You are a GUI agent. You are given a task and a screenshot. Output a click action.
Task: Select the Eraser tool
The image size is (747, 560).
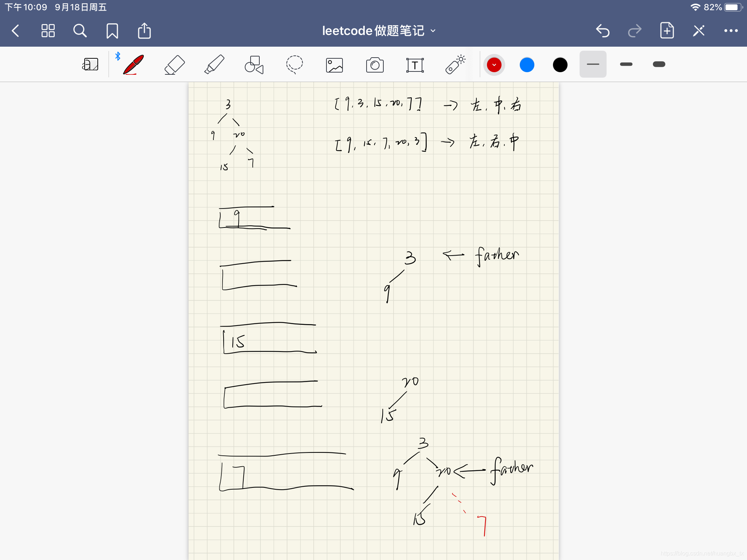pyautogui.click(x=174, y=65)
